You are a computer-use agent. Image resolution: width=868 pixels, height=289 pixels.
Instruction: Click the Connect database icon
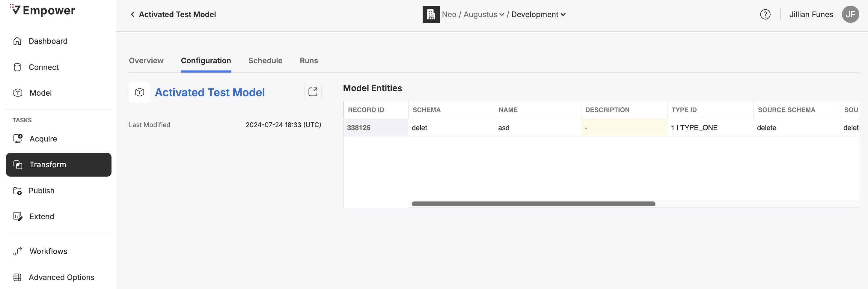point(17,67)
